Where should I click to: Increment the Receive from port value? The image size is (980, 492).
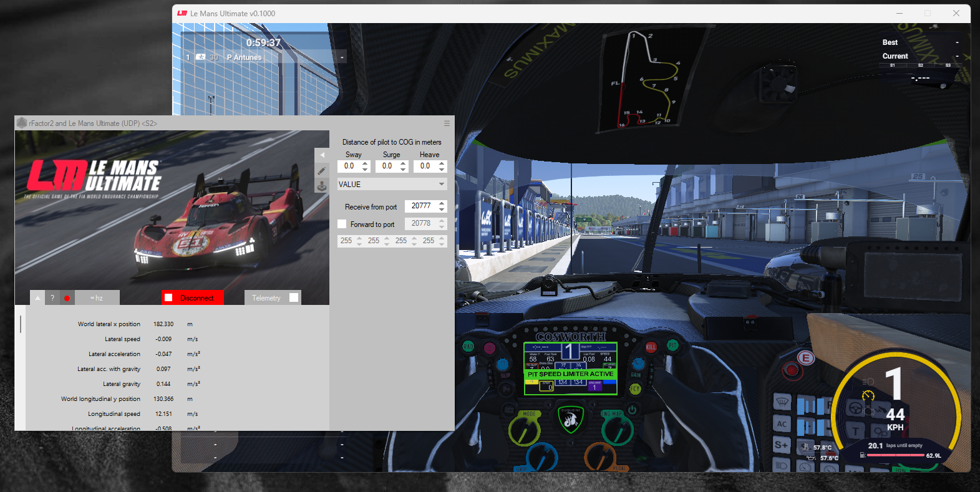click(x=442, y=203)
